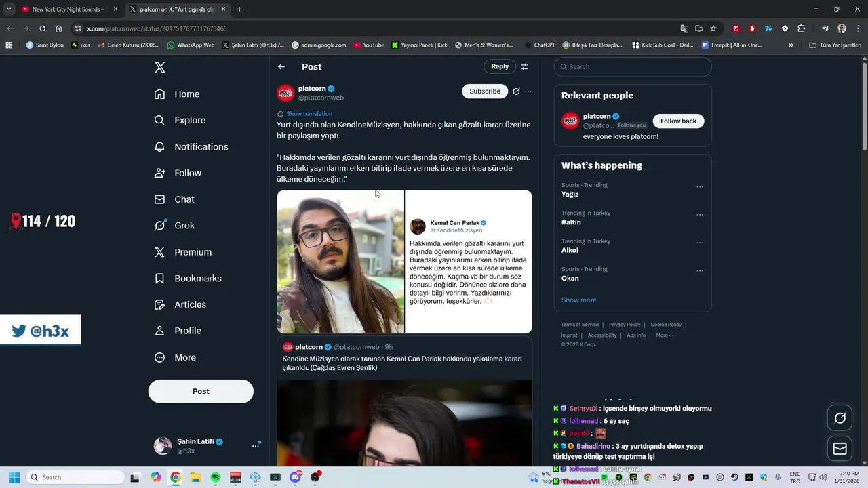Open Chrome Home page button
This screenshot has width=868, height=488.
(x=59, y=28)
